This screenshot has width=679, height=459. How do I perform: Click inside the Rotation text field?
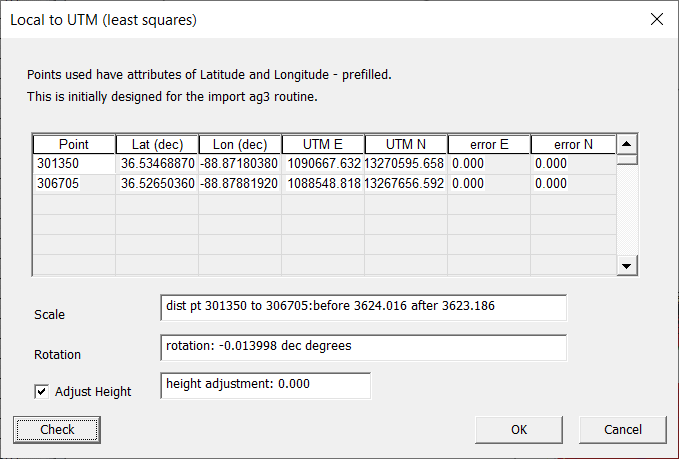(362, 347)
